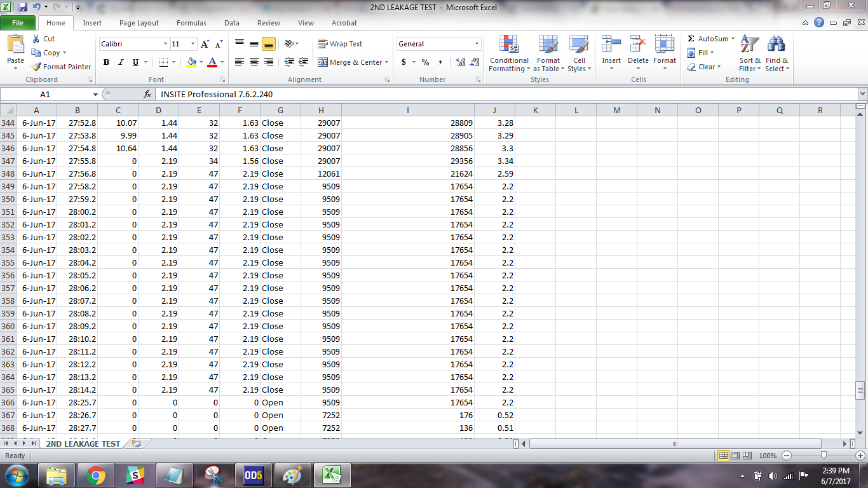
Task: Click Format cells icon
Action: click(665, 43)
